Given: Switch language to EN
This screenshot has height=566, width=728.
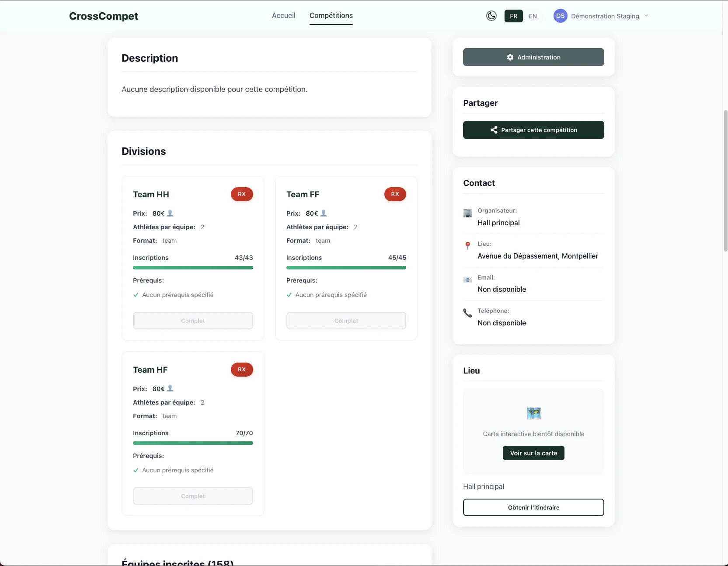Looking at the screenshot, I should click(x=533, y=16).
